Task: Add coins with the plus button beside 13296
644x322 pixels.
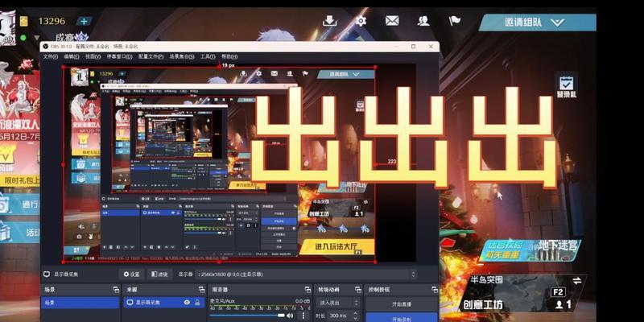Action: click(85, 21)
